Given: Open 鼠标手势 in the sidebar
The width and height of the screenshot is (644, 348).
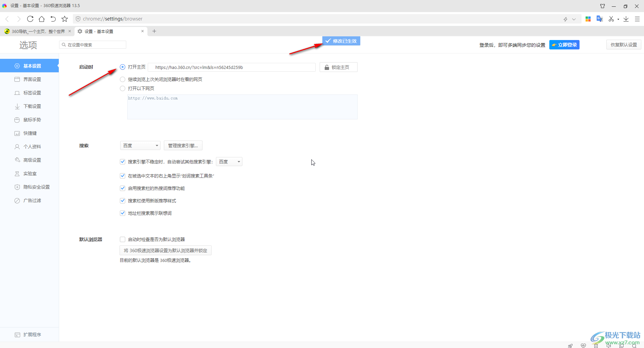Looking at the screenshot, I should pos(29,120).
